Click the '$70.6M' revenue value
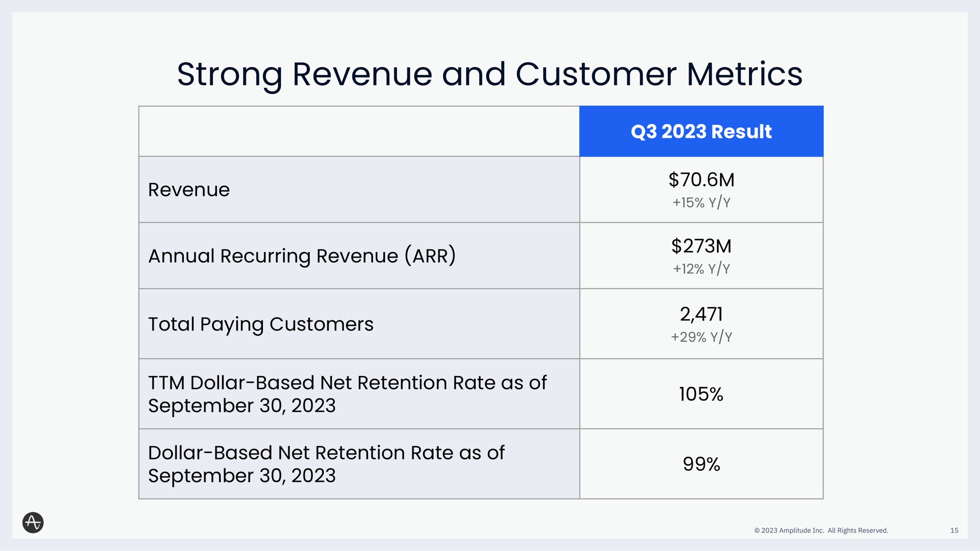The height and width of the screenshot is (551, 980). (701, 180)
